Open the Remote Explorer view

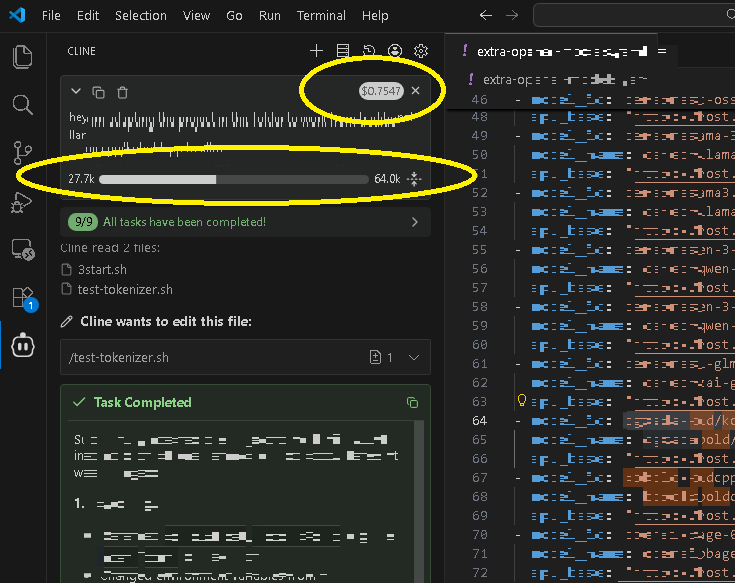click(x=22, y=249)
